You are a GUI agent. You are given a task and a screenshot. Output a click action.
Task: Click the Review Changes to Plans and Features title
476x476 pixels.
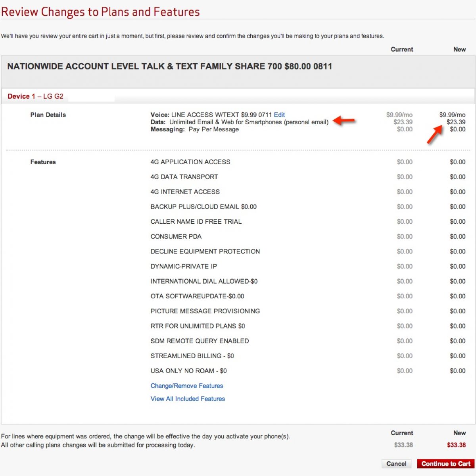click(x=100, y=12)
